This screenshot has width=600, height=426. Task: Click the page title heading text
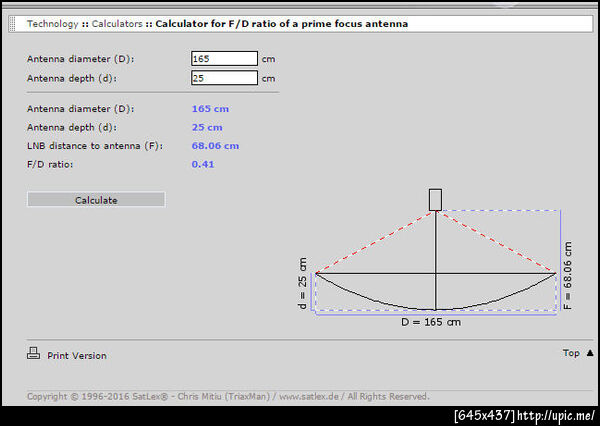(282, 24)
